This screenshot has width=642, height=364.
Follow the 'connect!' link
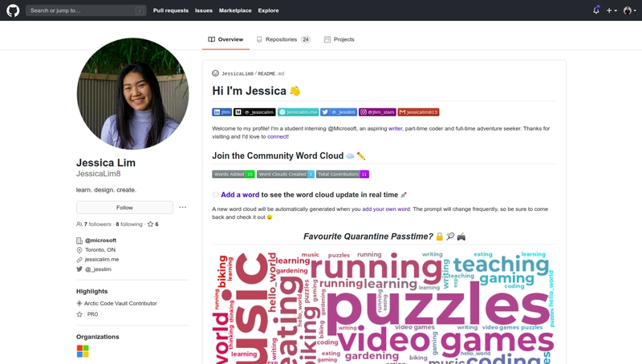pos(278,136)
